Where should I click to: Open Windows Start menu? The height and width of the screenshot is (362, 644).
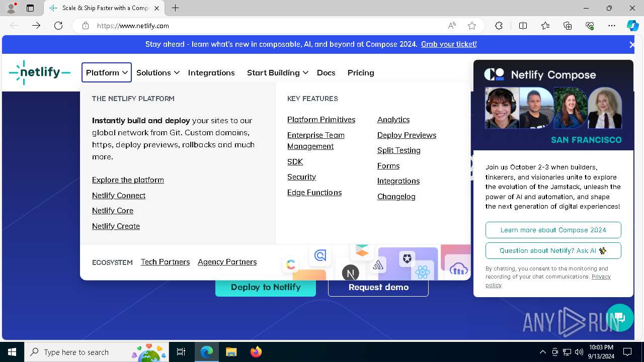pos(12,352)
